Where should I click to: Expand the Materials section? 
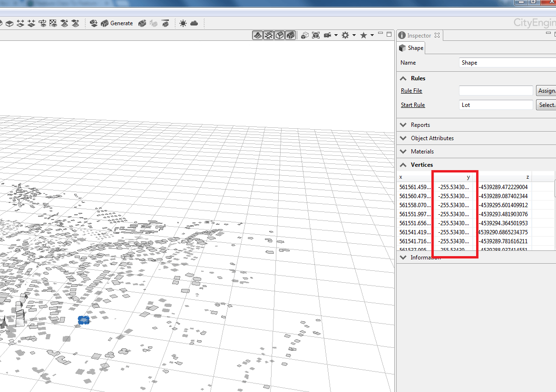coord(403,151)
